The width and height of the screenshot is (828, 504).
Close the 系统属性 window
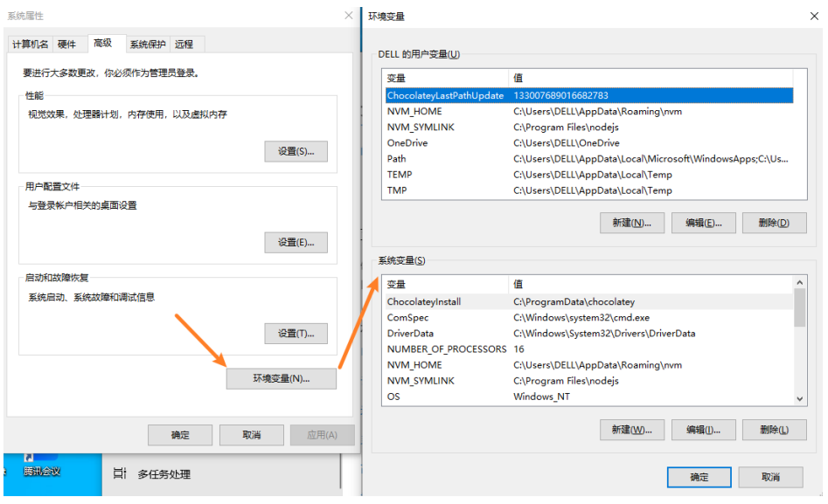349,16
